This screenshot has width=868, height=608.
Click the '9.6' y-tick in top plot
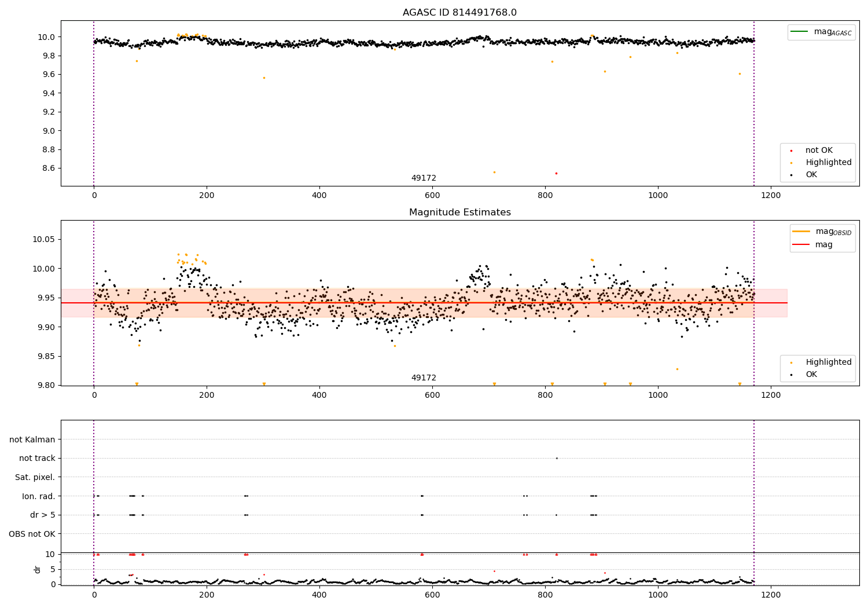[49, 75]
